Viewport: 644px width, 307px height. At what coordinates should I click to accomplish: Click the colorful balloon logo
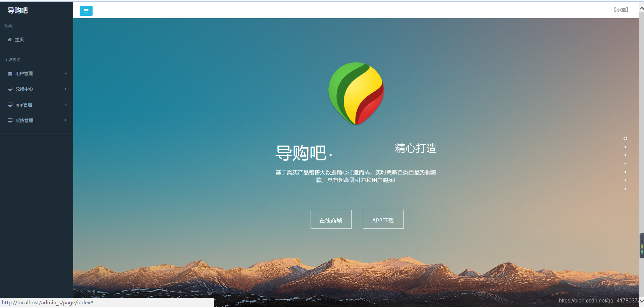356,94
